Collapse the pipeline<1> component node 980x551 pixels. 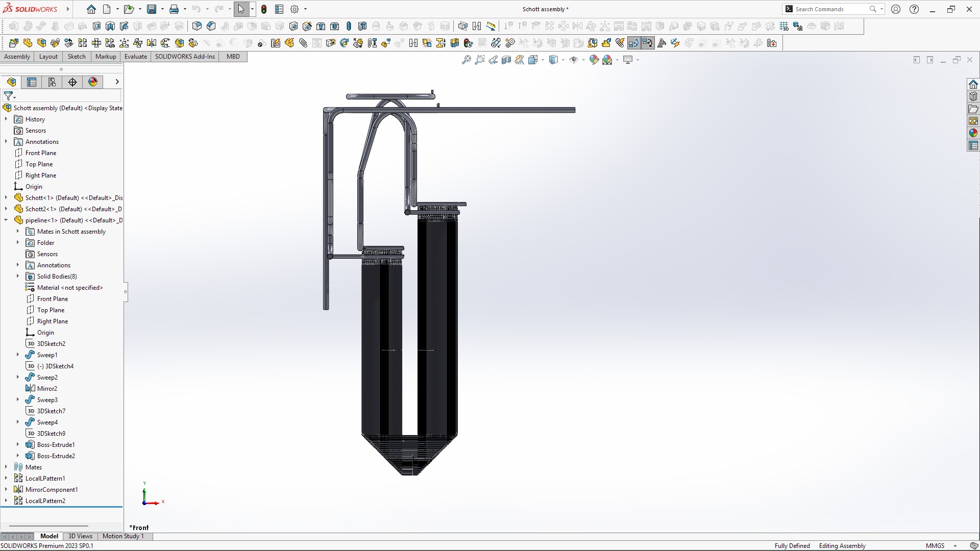click(6, 220)
